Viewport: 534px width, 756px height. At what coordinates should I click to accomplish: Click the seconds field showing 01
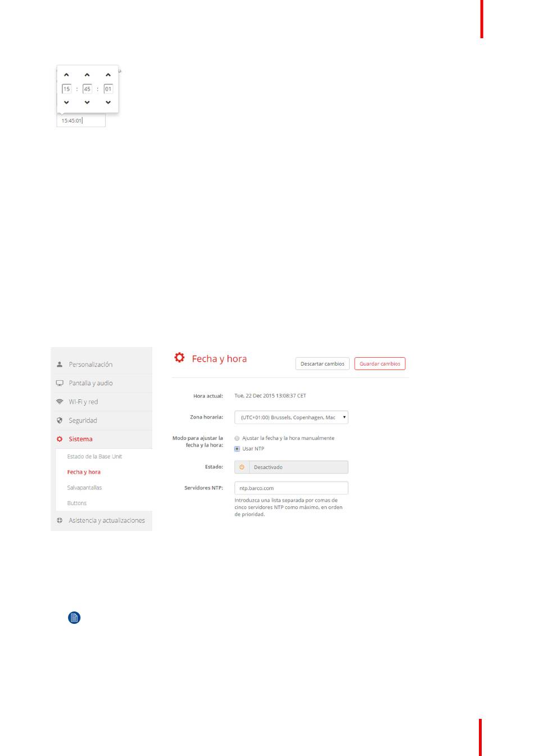click(x=108, y=89)
